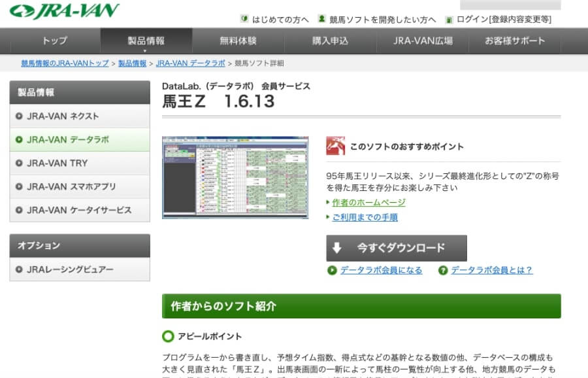Image resolution: width=588 pixels, height=378 pixels.
Task: Open the JRA-VAN広場 navigation tab
Action: [x=423, y=41]
